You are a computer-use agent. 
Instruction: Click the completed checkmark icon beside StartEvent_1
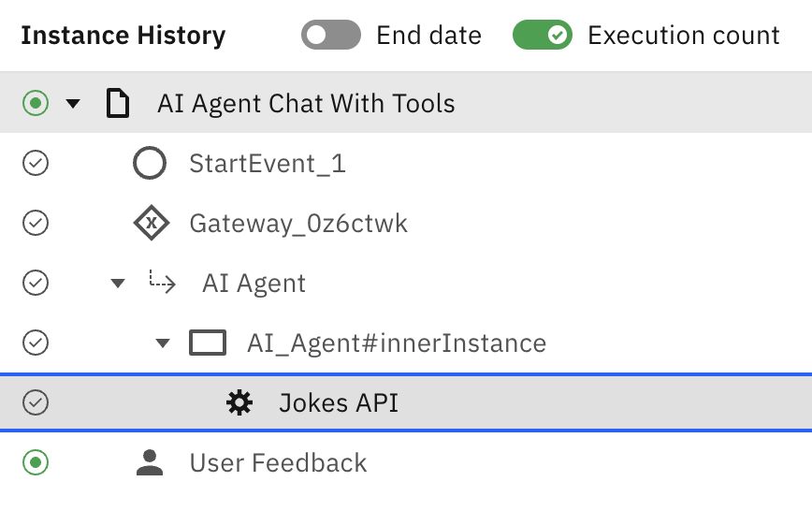(36, 164)
